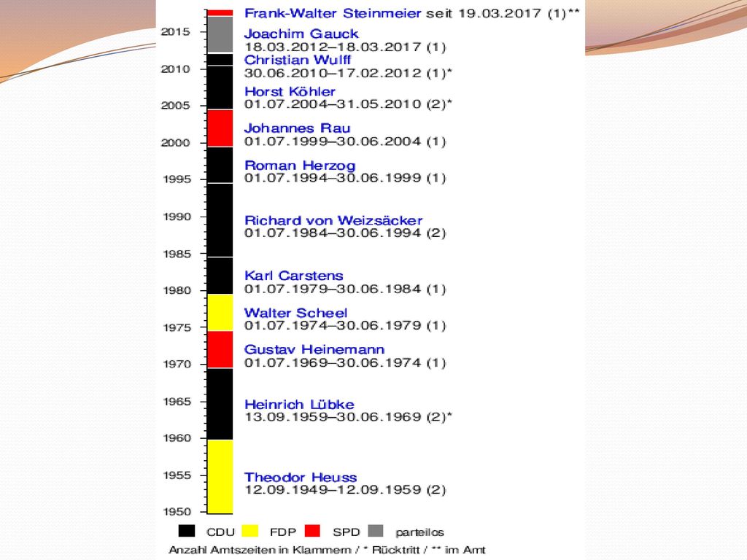Click the yellow Theodor Heuss timeline segment
This screenshot has width=747, height=560.
coord(220,477)
